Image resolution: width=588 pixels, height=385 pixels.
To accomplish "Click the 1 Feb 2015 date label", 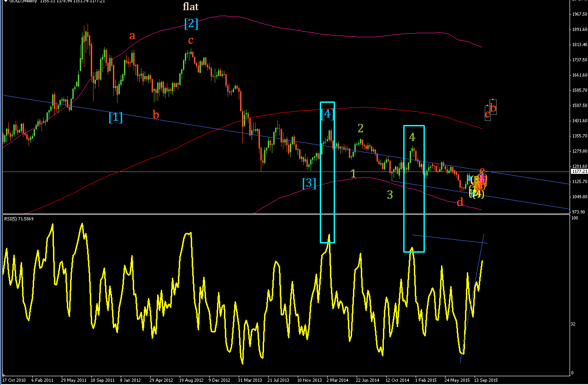I will 425,380.
